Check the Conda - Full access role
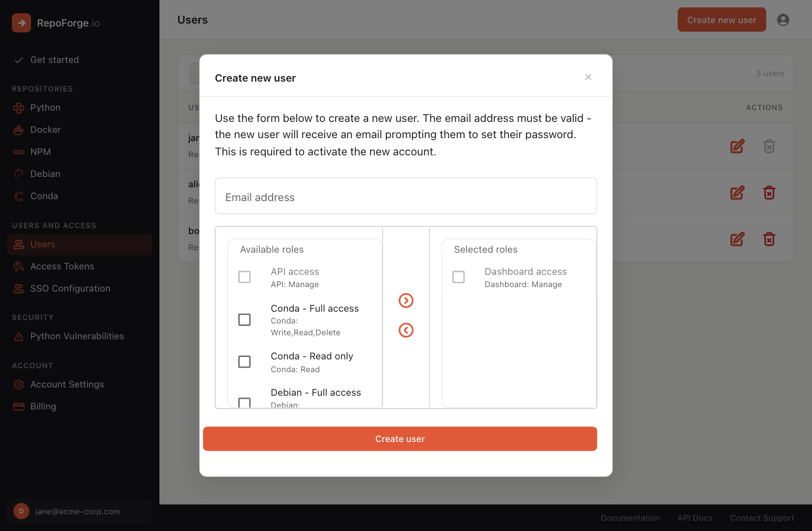 [245, 320]
